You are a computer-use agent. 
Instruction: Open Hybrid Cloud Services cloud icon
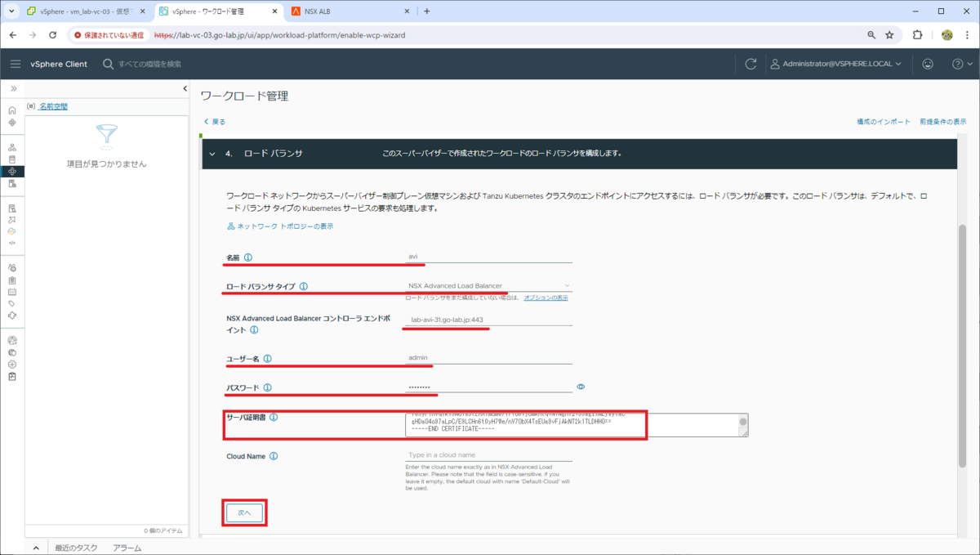pos(12,231)
